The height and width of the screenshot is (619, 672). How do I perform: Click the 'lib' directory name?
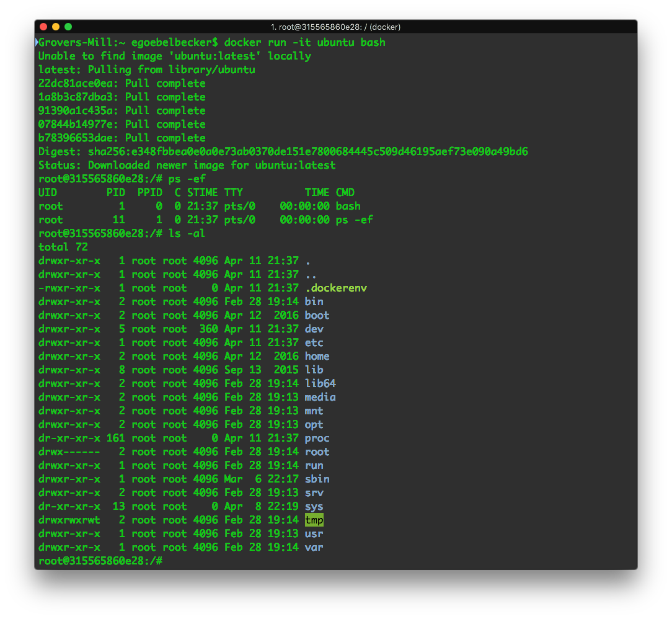314,370
